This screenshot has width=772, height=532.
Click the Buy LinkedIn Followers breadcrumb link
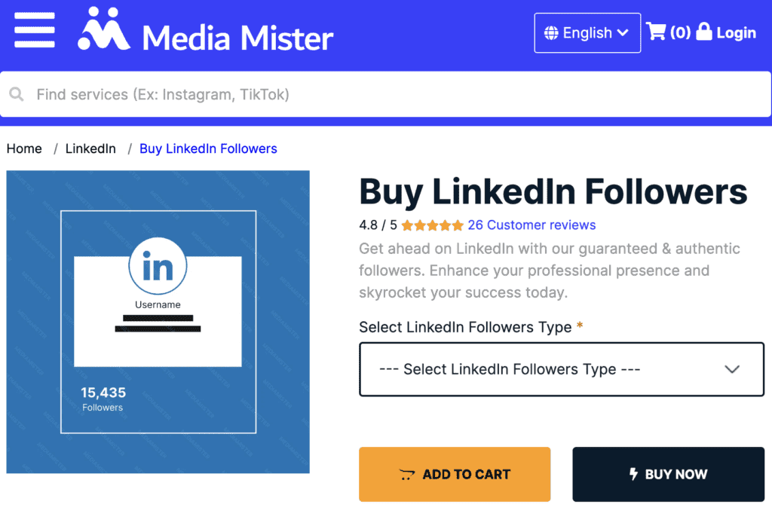point(208,148)
